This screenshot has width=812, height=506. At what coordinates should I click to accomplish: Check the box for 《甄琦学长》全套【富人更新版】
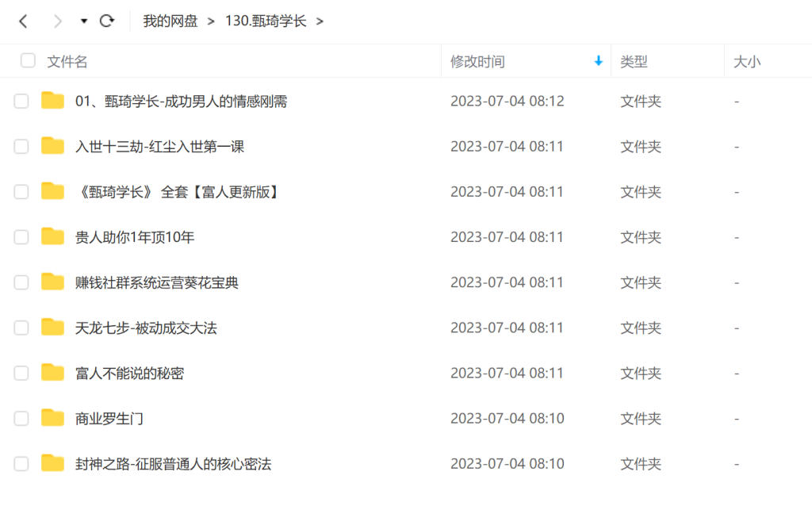click(x=21, y=192)
